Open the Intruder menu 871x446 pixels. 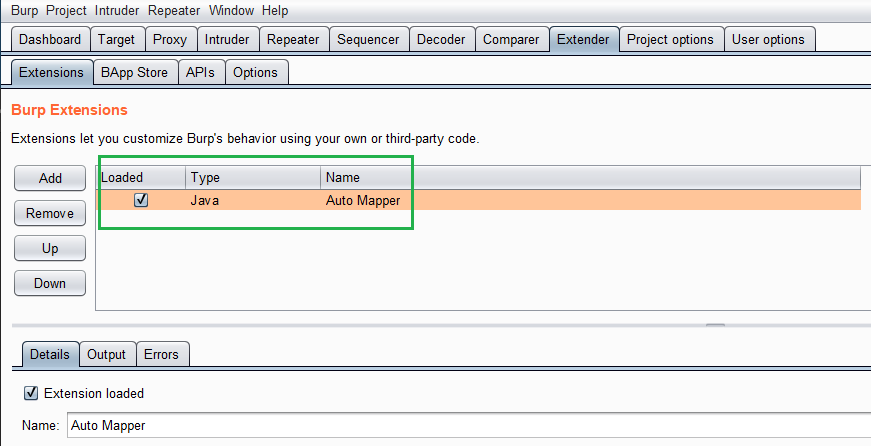click(x=117, y=10)
